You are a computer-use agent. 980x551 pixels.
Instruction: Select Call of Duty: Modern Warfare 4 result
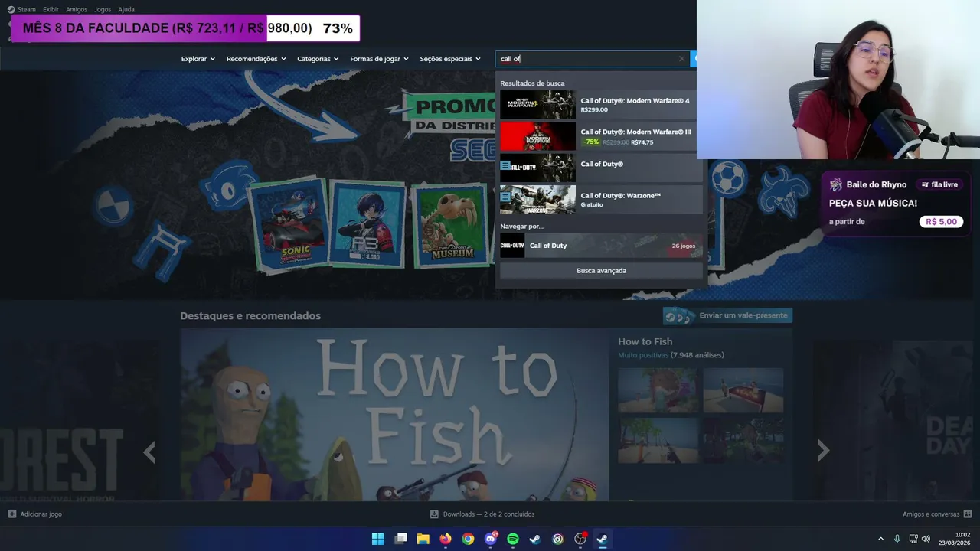tap(601, 105)
